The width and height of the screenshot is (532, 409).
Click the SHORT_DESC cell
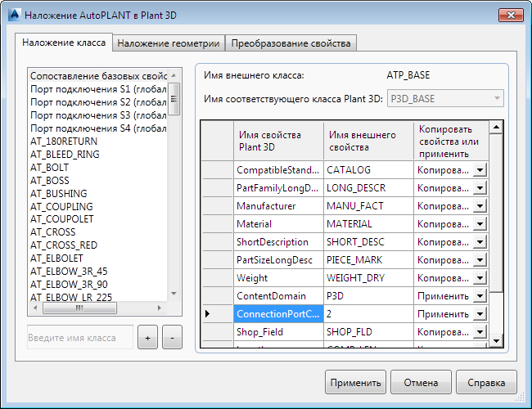pos(368,242)
